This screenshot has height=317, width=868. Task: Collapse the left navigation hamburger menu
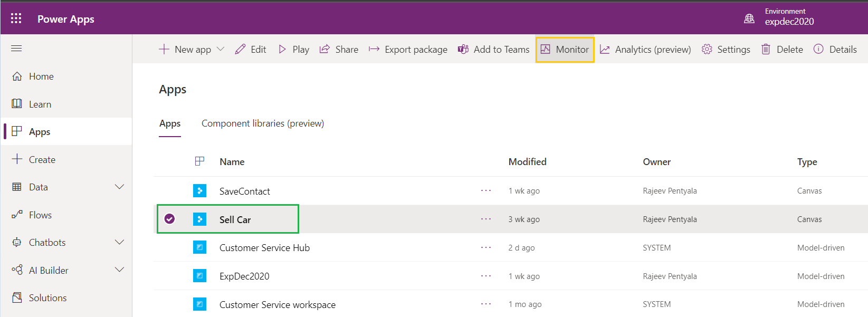[16, 49]
